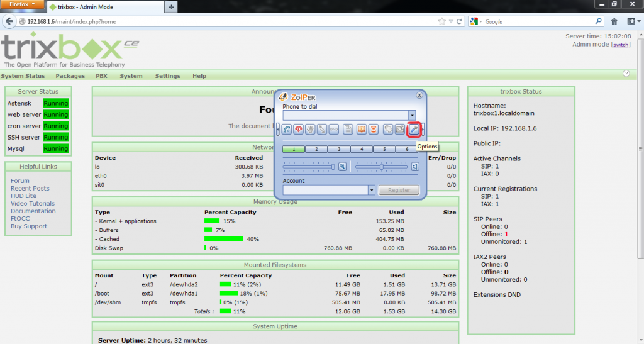Click the trixbox logo
The image size is (644, 344).
[x=70, y=50]
